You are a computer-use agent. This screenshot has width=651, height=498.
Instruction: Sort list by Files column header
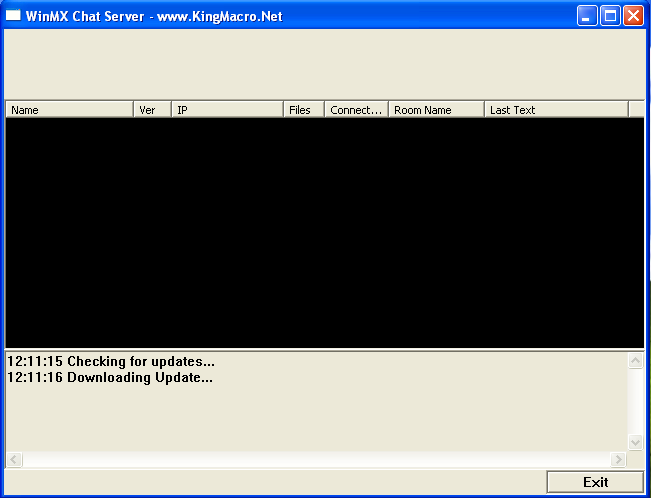304,110
